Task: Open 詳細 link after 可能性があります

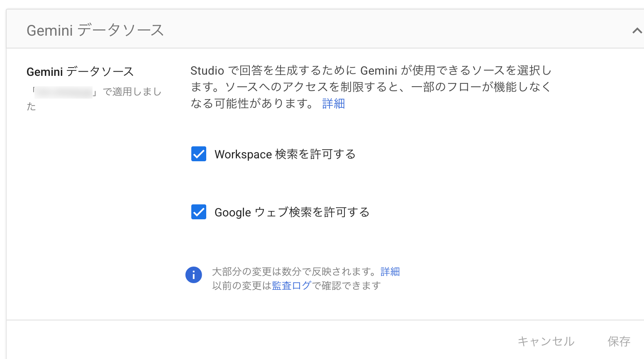Action: coord(334,103)
